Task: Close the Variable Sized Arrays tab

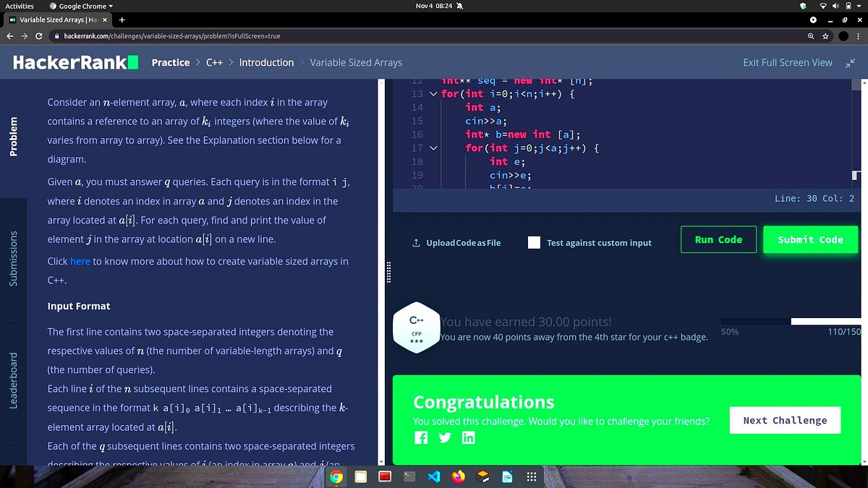Action: pos(104,20)
